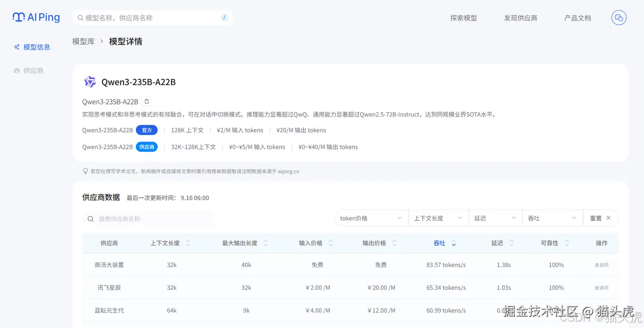Click the 40k max output value
Viewport: 644px width, 328px height.
[247, 265]
